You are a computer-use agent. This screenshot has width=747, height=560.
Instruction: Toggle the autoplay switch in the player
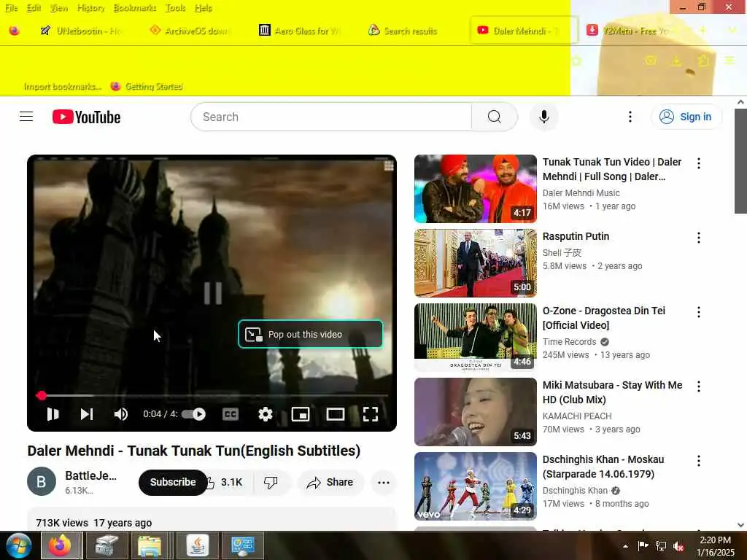pos(194,414)
